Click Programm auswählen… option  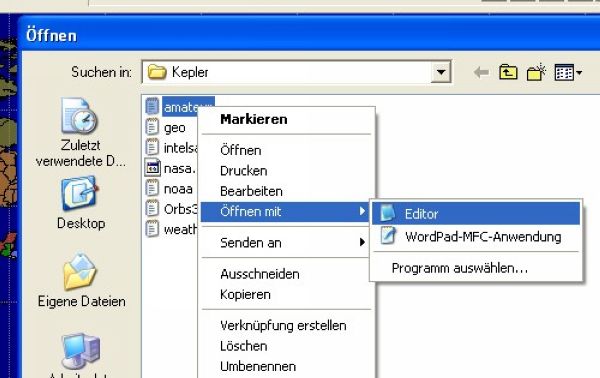click(x=476, y=268)
